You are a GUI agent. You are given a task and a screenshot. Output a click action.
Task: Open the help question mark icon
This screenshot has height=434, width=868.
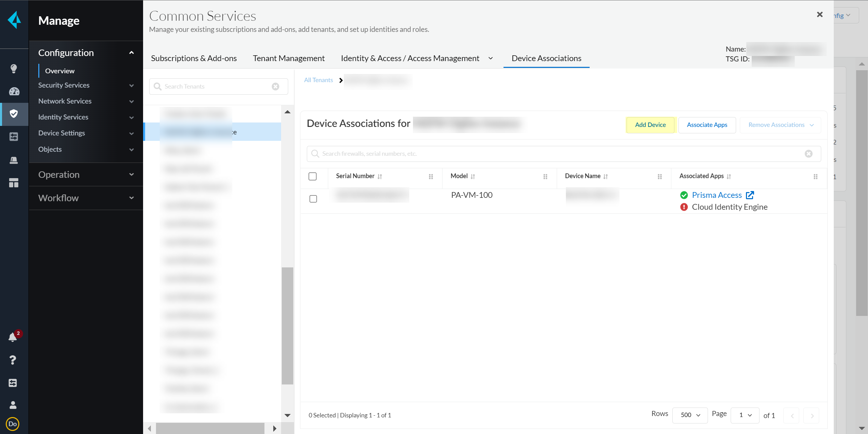coord(13,360)
